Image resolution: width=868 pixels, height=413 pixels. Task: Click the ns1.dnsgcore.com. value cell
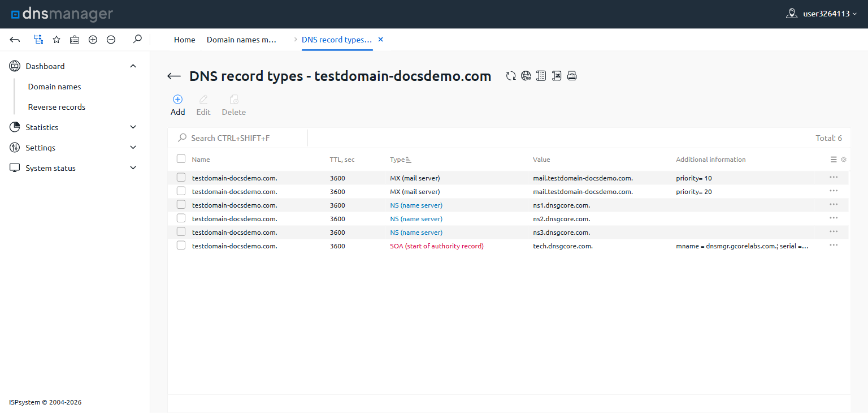(x=562, y=205)
